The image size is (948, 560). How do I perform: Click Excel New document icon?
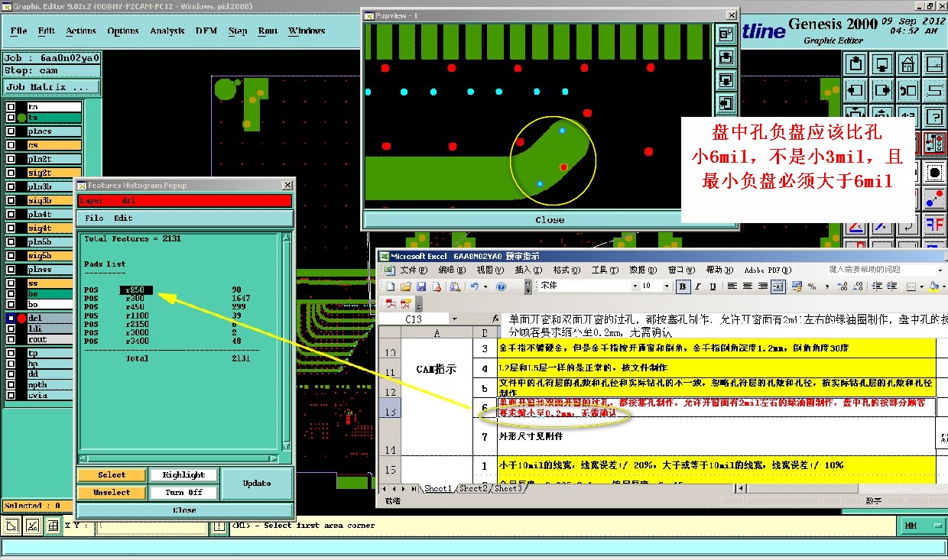(391, 286)
